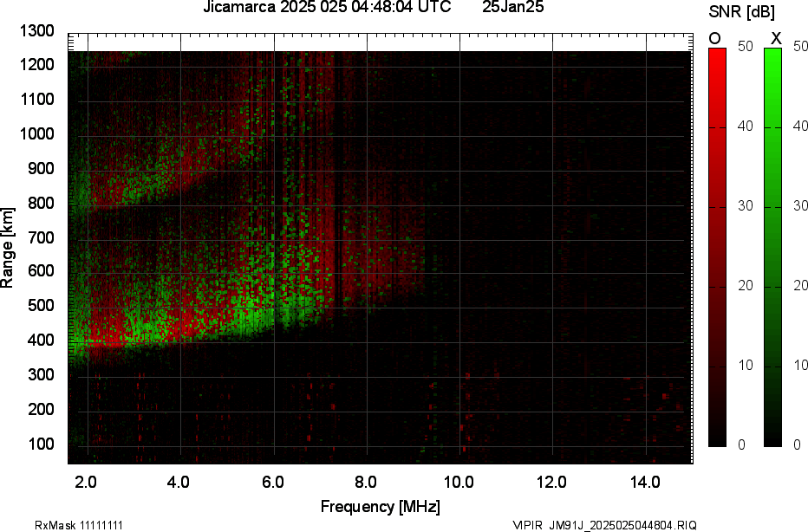Click the 900 range tick label
Viewport: 808px width, 532px height.
click(x=41, y=168)
